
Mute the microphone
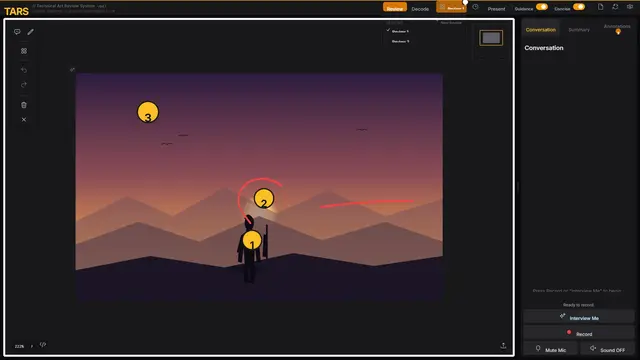click(x=551, y=349)
